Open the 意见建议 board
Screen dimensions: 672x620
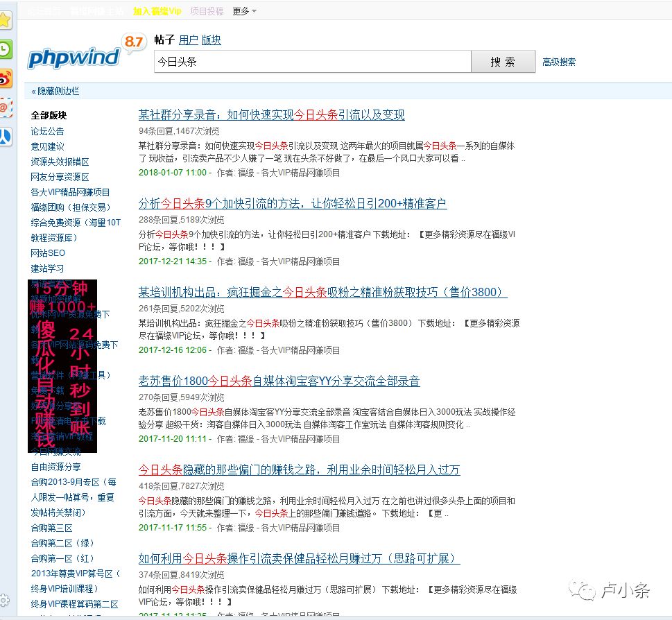[x=47, y=146]
